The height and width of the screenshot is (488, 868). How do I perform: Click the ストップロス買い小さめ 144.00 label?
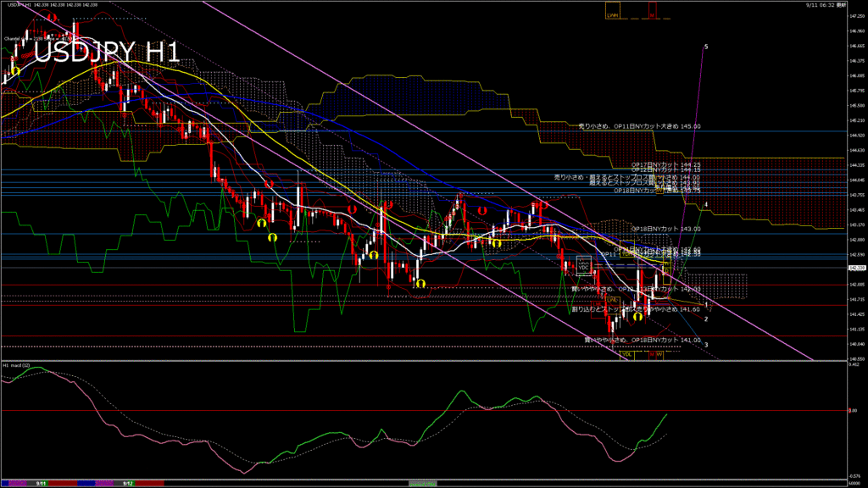[x=627, y=178]
